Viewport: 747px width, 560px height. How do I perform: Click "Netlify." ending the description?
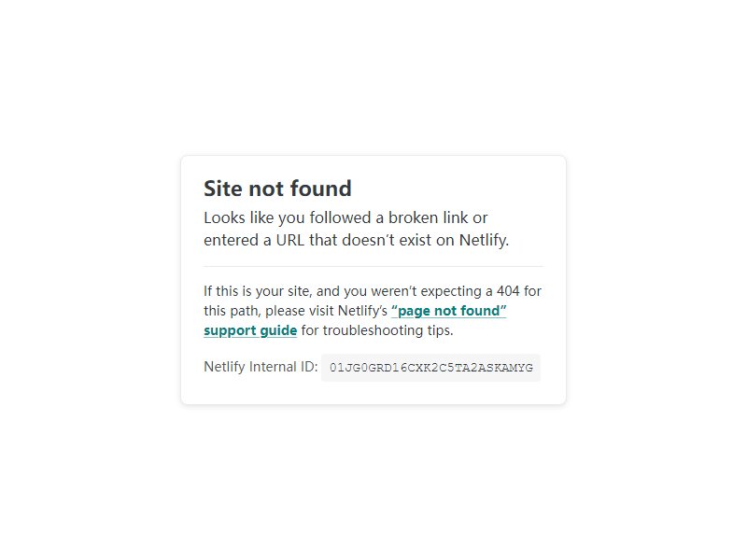pos(484,240)
